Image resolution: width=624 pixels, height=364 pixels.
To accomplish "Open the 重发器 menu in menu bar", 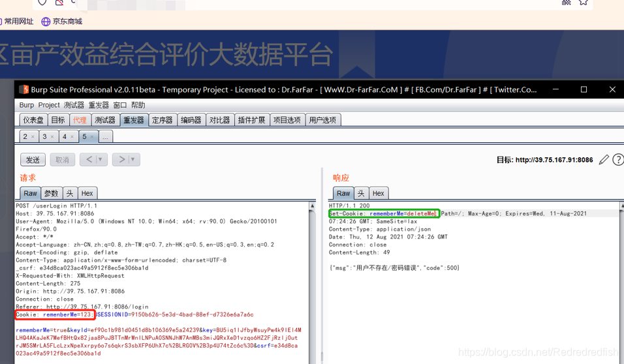I will (99, 105).
